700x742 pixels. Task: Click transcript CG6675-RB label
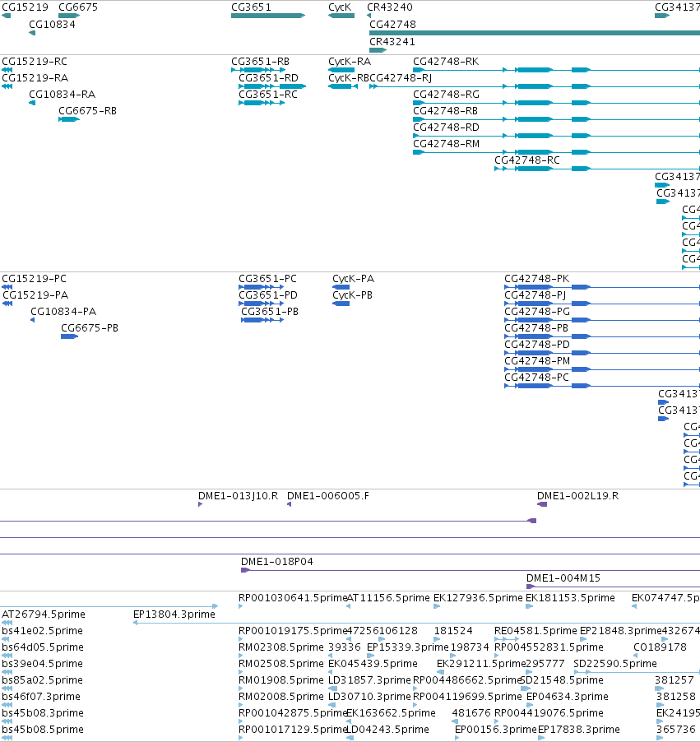[x=87, y=111]
